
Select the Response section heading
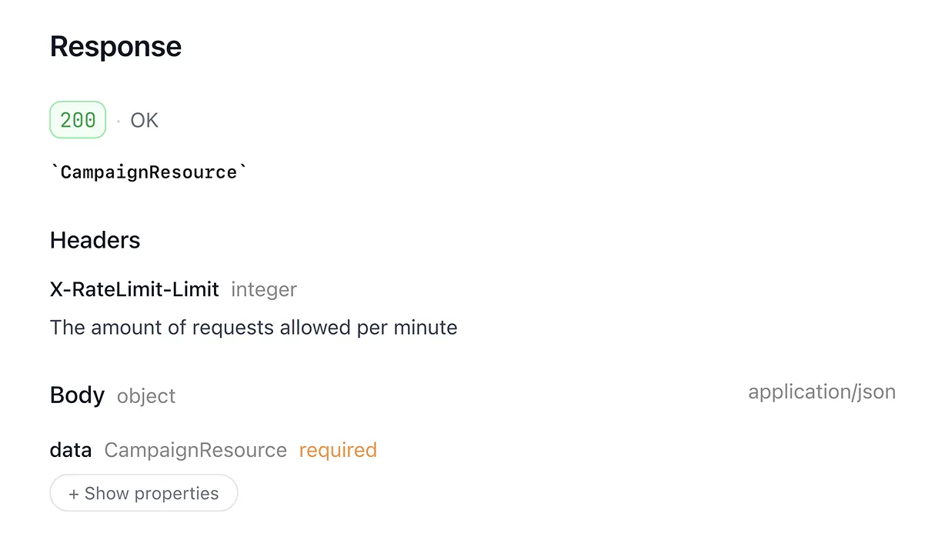pos(116,47)
